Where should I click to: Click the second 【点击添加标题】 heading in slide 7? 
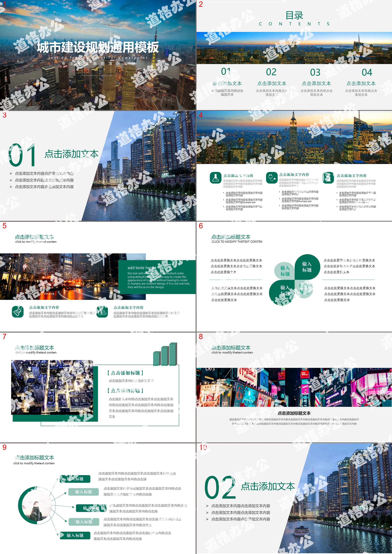(125, 391)
